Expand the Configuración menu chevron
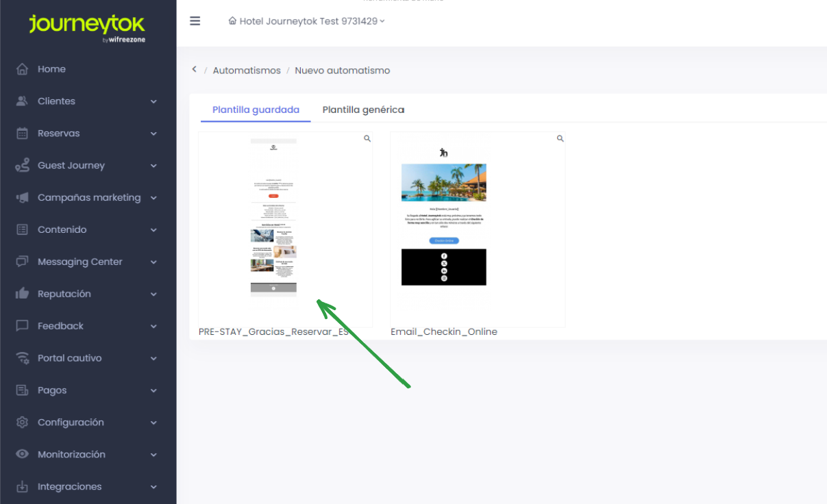This screenshot has height=504, width=827. pos(153,423)
